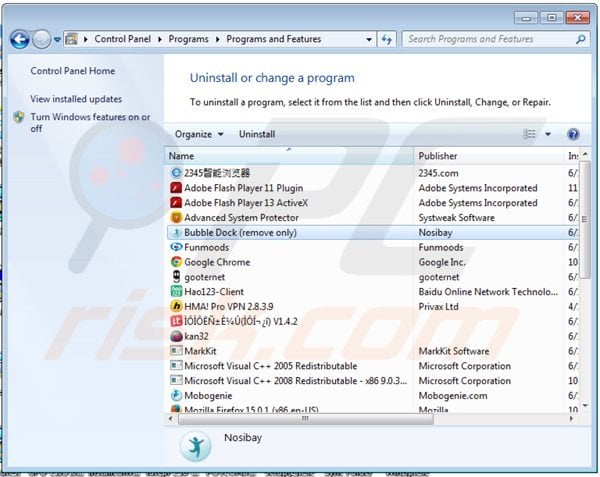Expand arrow after Programs breadcrumb
Viewport: 600px width, 477px height.
click(x=217, y=39)
